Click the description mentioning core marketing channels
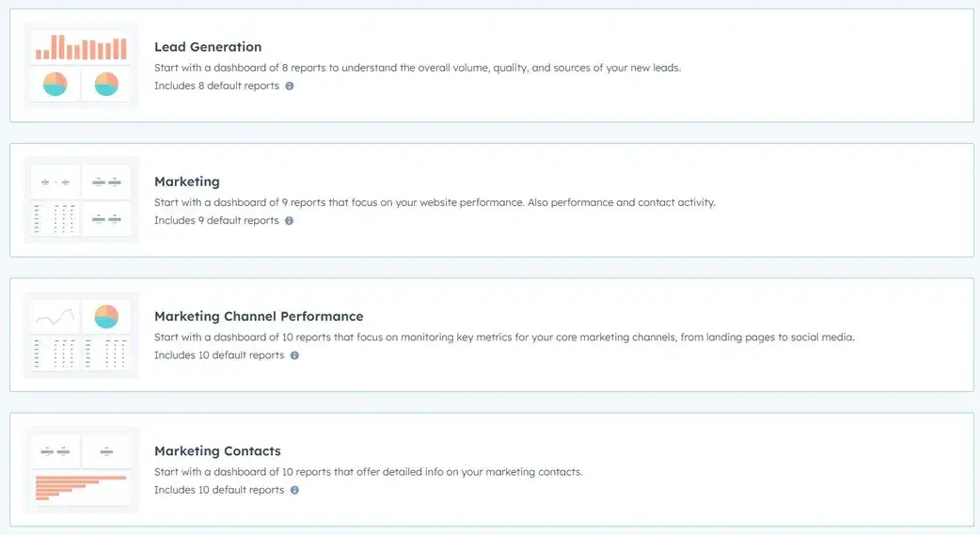Screen dimensions: 980x535 point(504,337)
